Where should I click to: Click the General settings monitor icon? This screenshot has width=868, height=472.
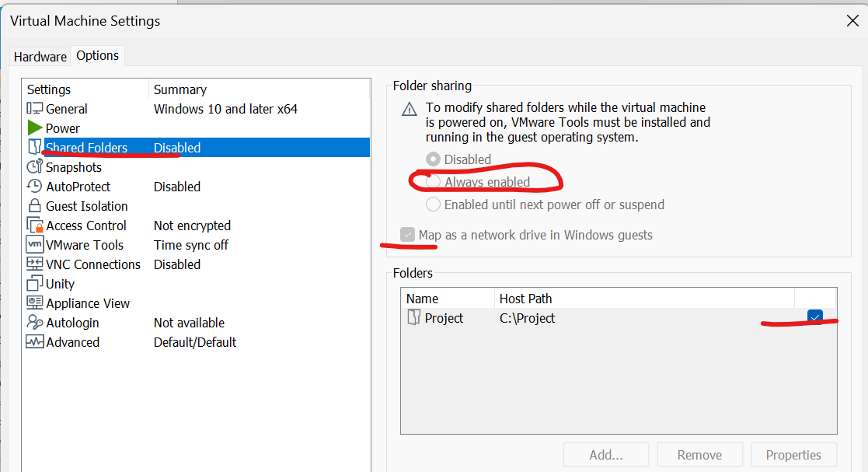pos(34,109)
